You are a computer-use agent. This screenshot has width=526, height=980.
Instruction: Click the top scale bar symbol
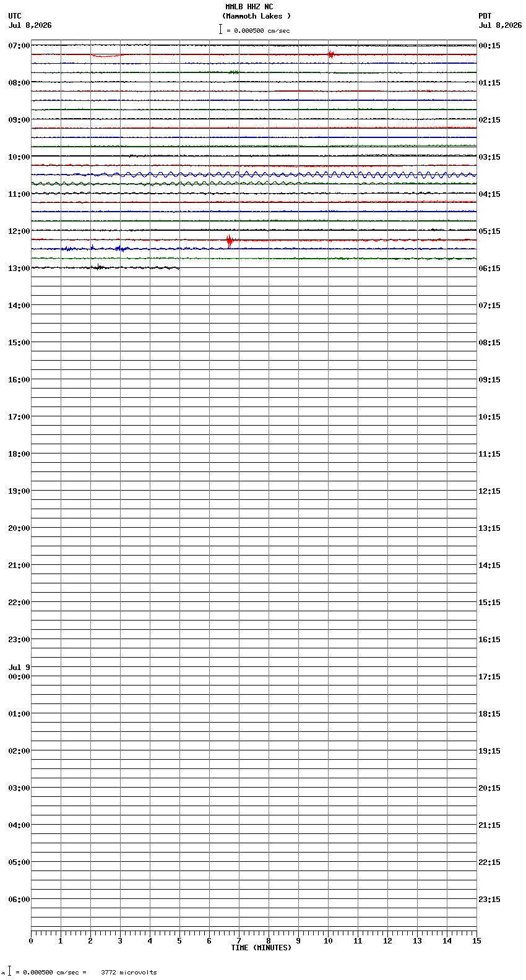pyautogui.click(x=220, y=29)
